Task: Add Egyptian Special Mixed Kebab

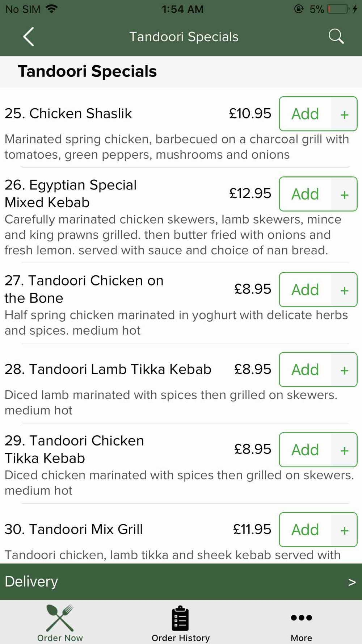Action: (305, 194)
